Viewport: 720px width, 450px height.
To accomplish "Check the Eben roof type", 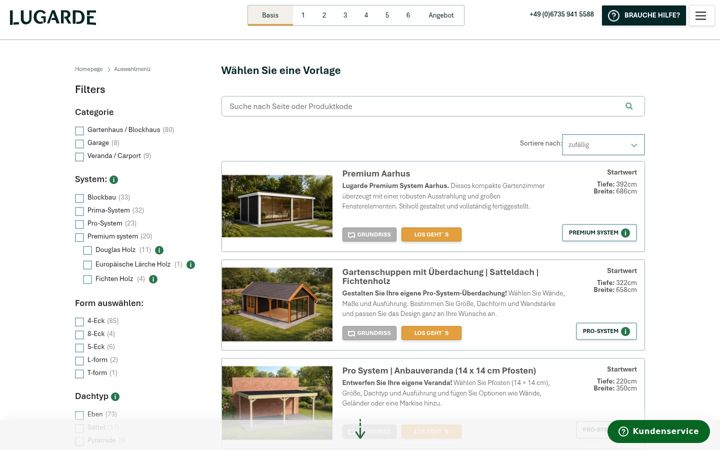I will (x=79, y=415).
